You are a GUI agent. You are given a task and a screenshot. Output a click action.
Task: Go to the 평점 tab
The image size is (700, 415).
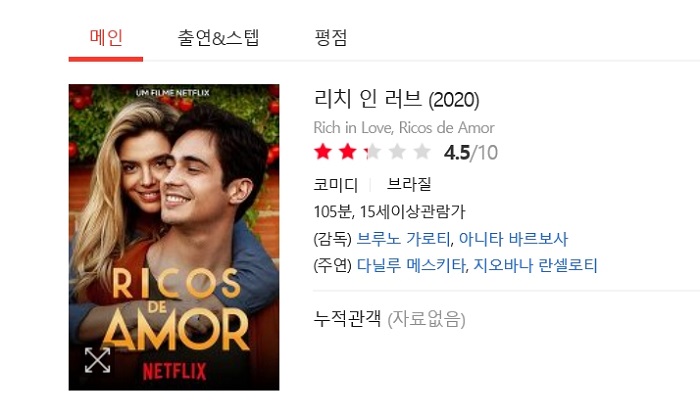pyautogui.click(x=331, y=37)
